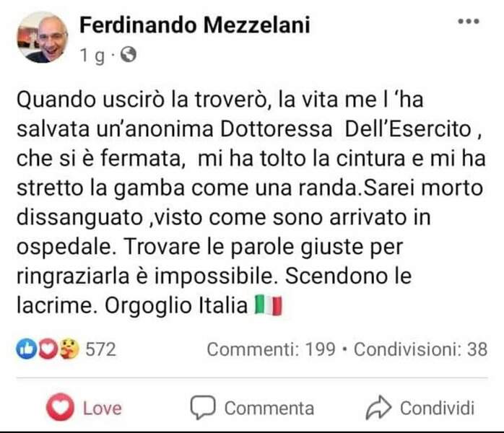Click the '1 g' post timestamp
Viewport: 504px width, 433px height.
click(94, 54)
